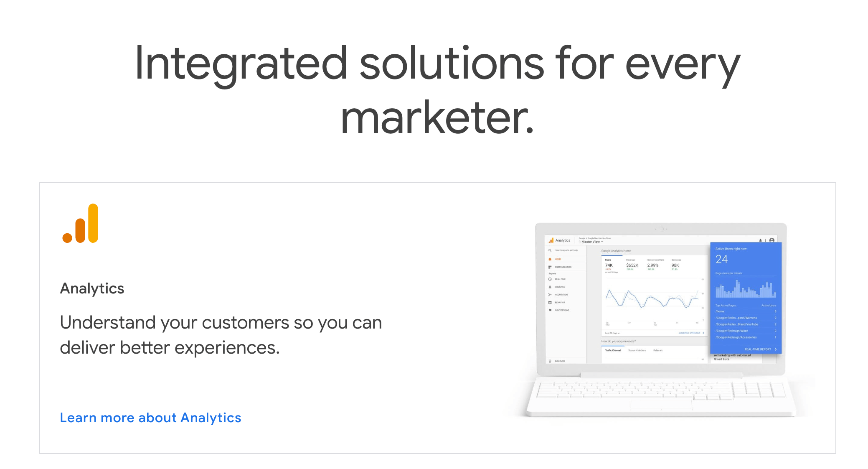Screen dimensions: 868x469
Task: Open the Audience person icon in sidebar
Action: click(x=550, y=287)
